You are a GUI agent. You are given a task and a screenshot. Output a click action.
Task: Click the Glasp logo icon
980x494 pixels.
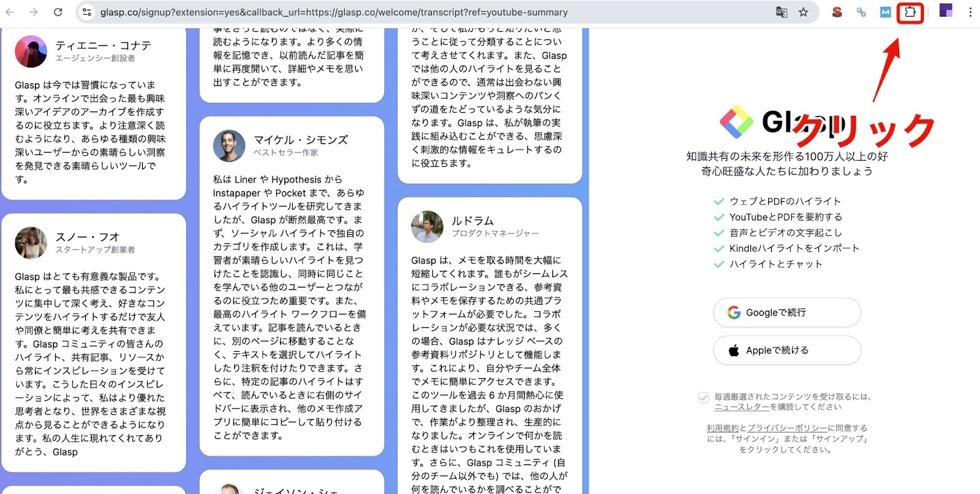click(x=736, y=121)
